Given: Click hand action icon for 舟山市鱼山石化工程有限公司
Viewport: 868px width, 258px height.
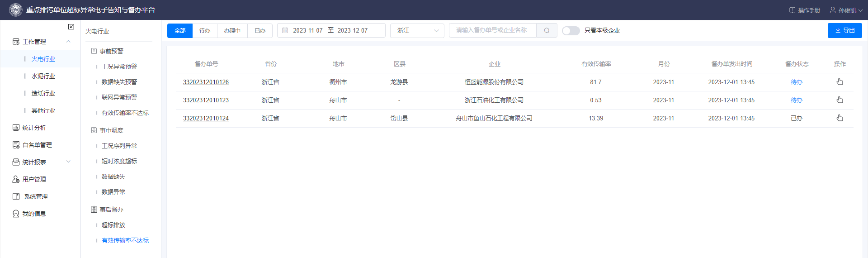Looking at the screenshot, I should (840, 118).
